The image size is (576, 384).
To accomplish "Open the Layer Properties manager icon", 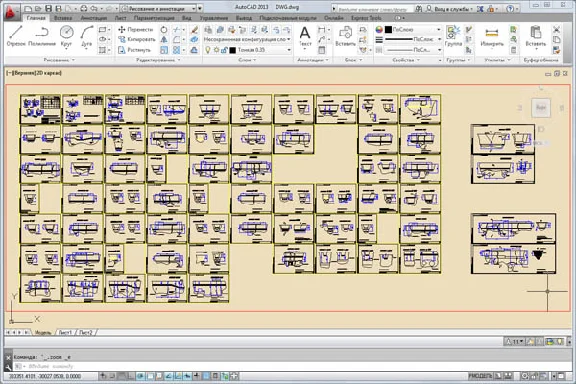I will pyautogui.click(x=208, y=29).
